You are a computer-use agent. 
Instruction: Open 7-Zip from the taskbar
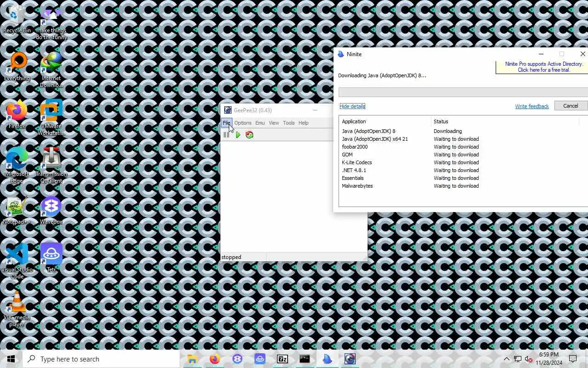tap(283, 359)
